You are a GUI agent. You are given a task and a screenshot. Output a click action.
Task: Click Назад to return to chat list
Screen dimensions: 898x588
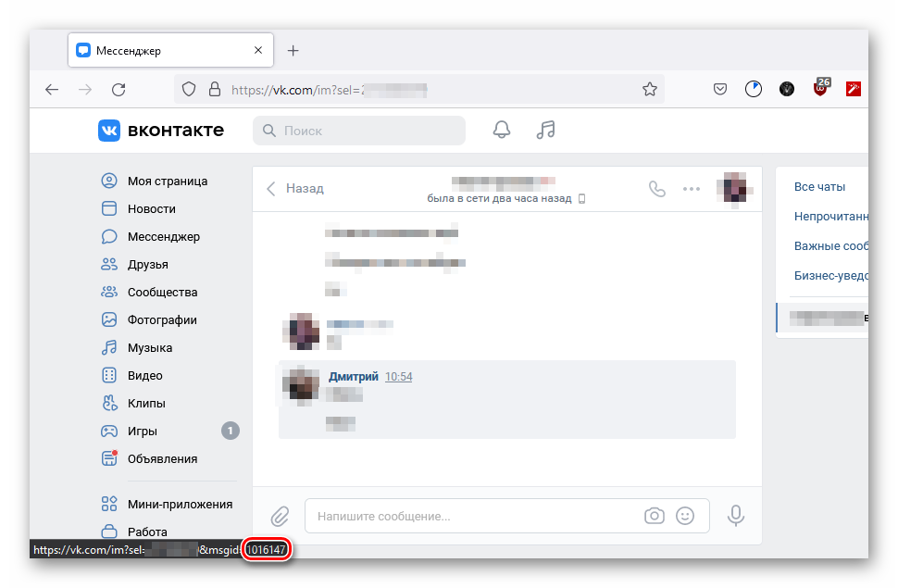[x=295, y=189]
